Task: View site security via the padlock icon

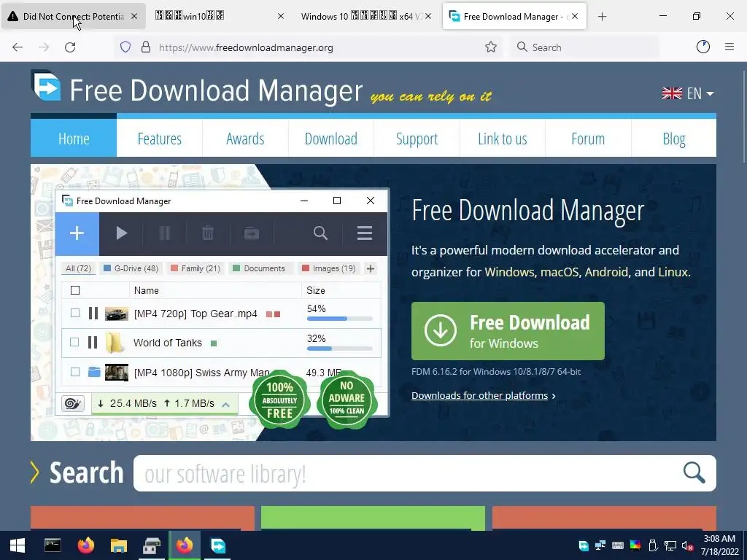Action: click(x=146, y=47)
